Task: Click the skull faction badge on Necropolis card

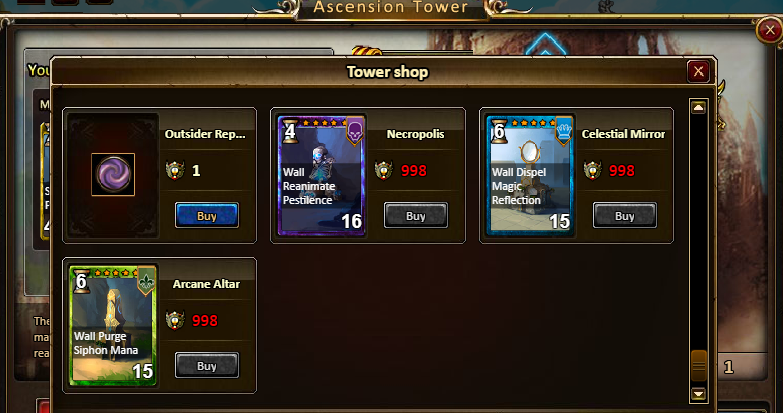Action: (x=355, y=131)
